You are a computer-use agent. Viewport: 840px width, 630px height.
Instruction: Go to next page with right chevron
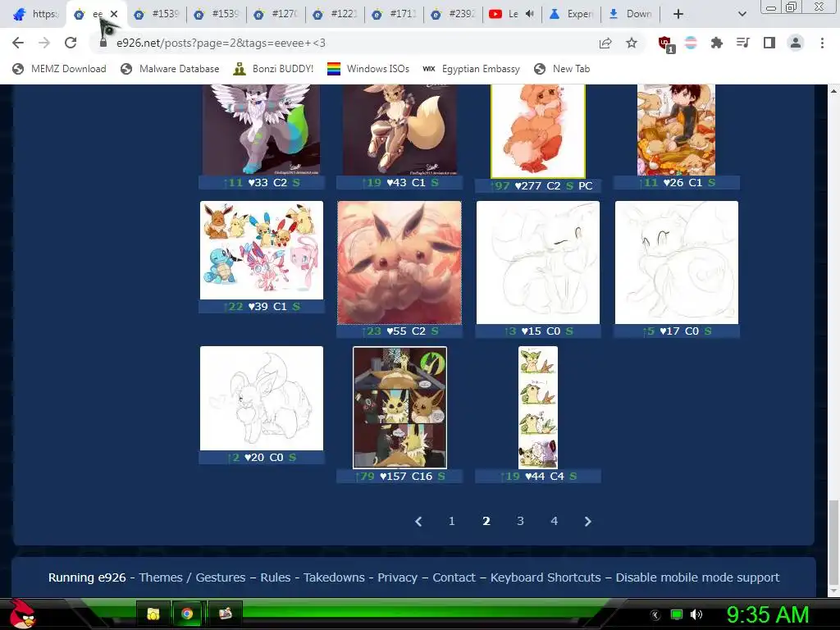pos(587,521)
